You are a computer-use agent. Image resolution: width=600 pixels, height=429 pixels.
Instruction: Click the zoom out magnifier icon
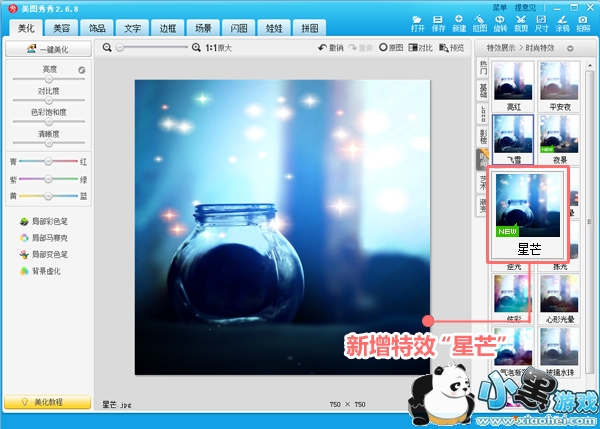coord(107,47)
